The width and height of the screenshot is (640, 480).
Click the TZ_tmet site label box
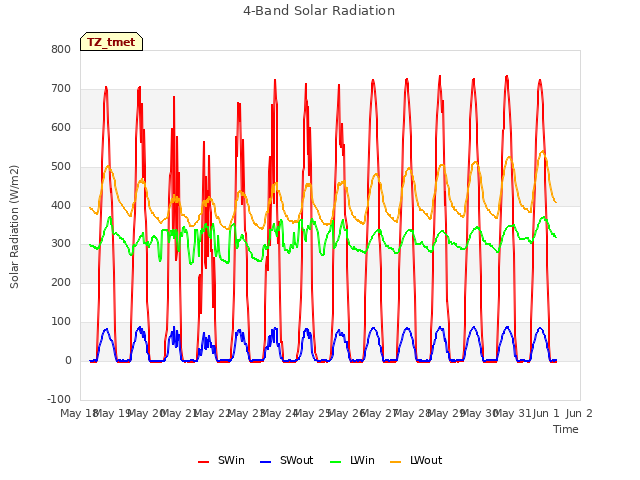tap(111, 42)
